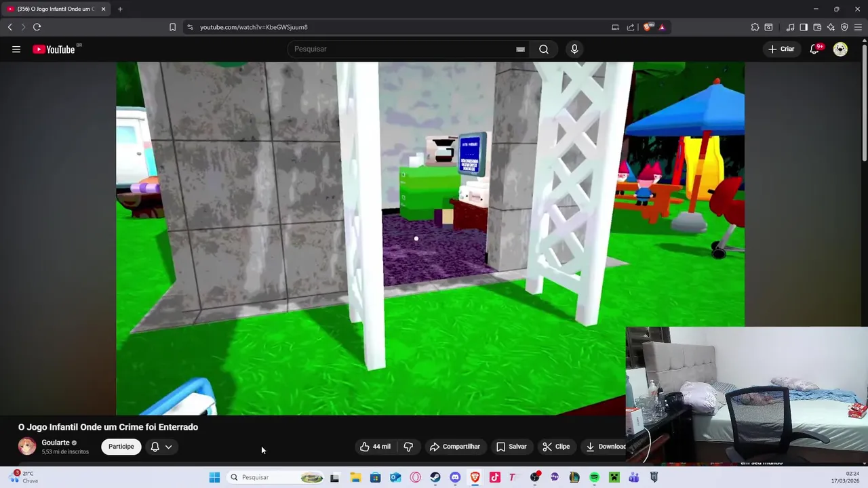The height and width of the screenshot is (488, 868).
Task: Like the video with 44 mil thumbs up
Action: (x=375, y=447)
